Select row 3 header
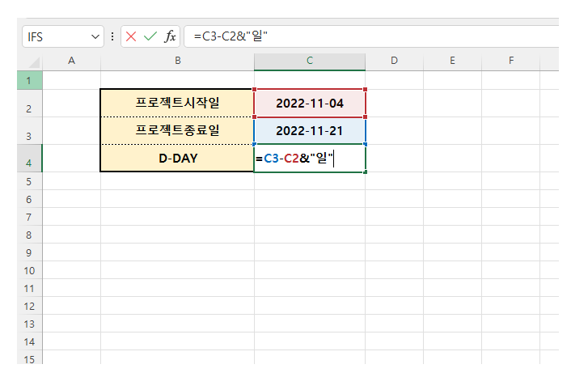Image resolution: width=588 pixels, height=377 pixels. click(30, 130)
